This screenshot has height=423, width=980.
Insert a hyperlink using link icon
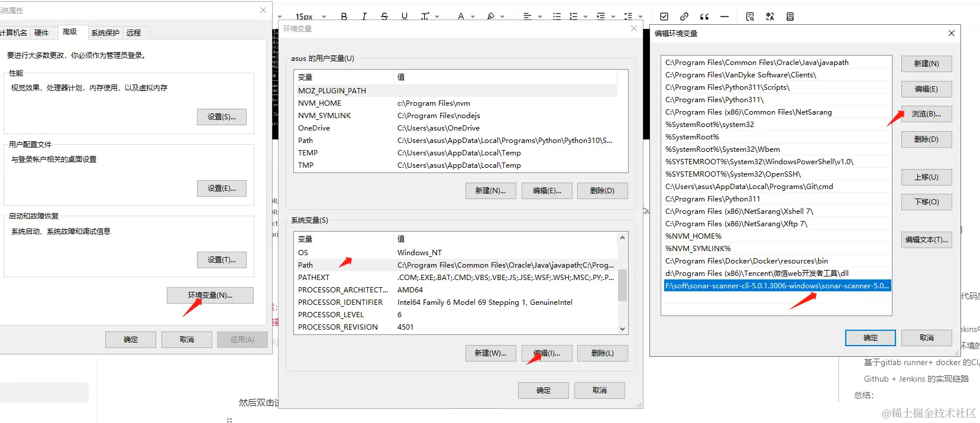pos(684,17)
